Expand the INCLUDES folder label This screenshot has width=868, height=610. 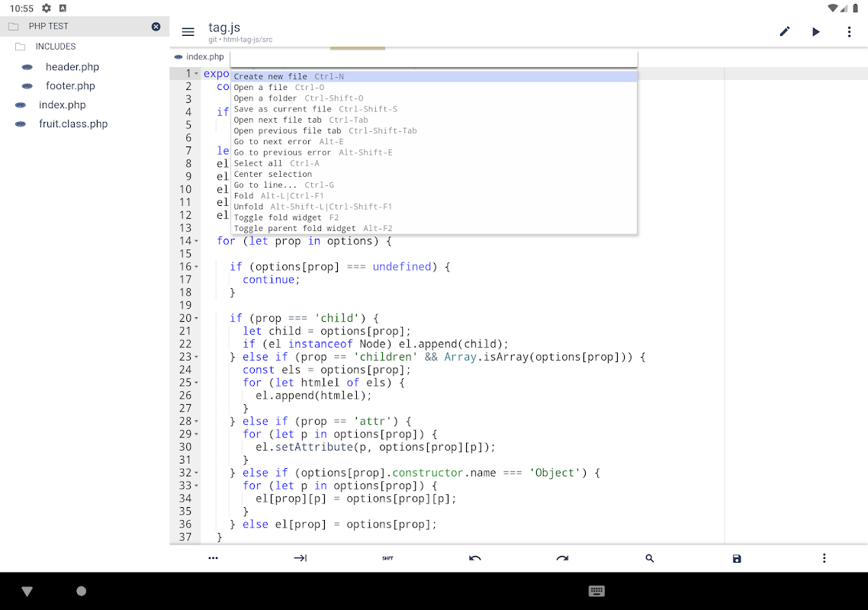(x=56, y=47)
